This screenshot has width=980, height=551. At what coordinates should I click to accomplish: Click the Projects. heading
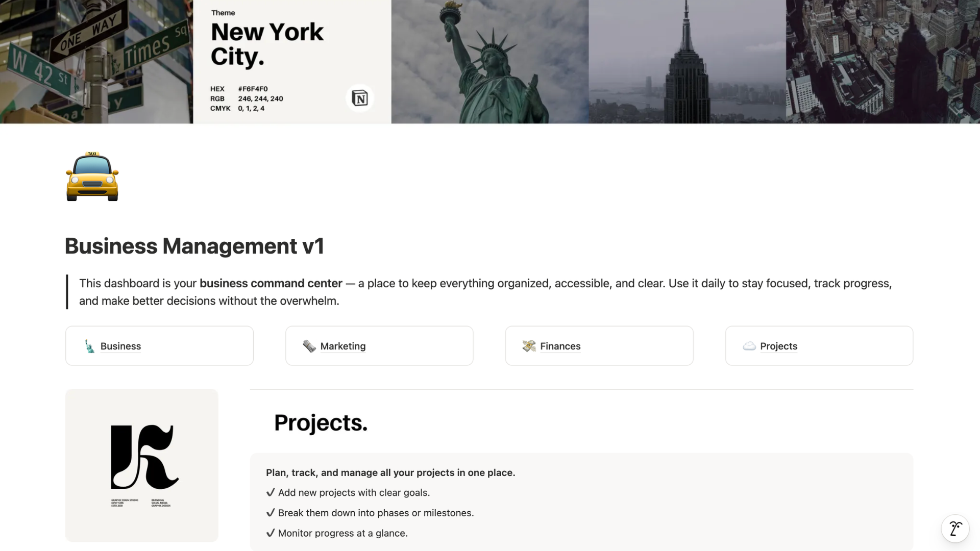[x=321, y=423]
